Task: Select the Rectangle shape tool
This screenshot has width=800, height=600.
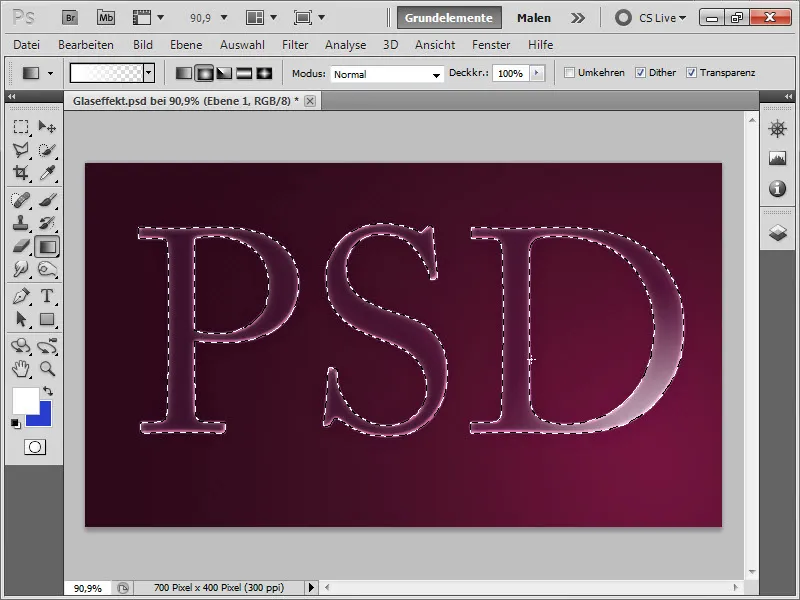Action: [x=47, y=319]
